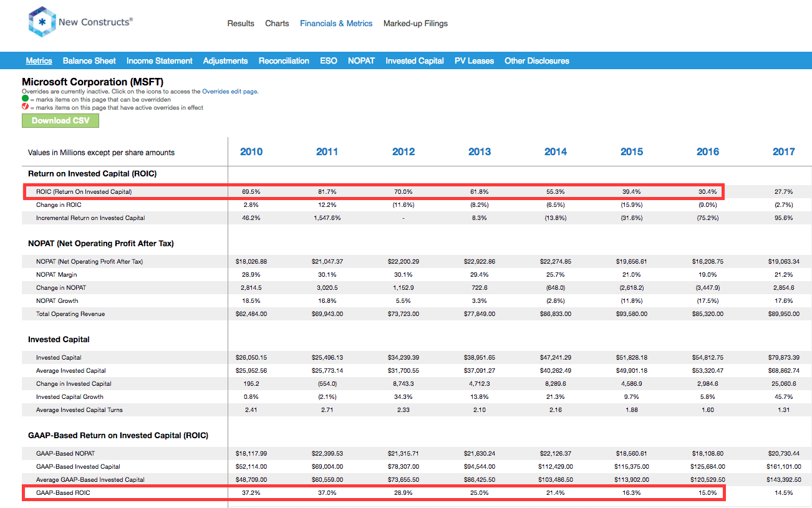Click the green override legend dot
This screenshot has height=508, width=812.
pos(25,99)
